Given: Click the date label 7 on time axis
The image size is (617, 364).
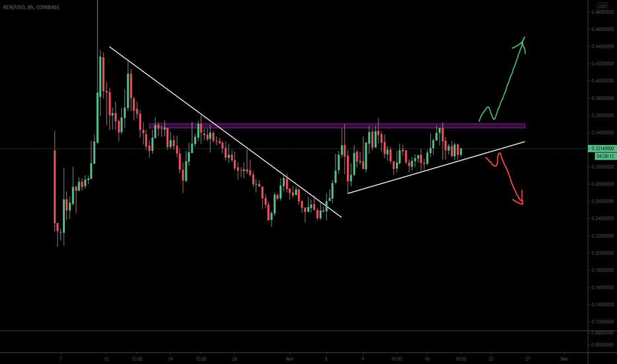Looking at the screenshot, I should [x=60, y=359].
